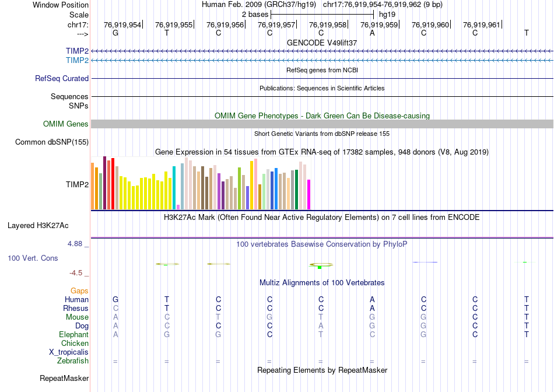Screen dimensions: 554x392
Task: Select the Elephant species row label
Action: pos(73,334)
